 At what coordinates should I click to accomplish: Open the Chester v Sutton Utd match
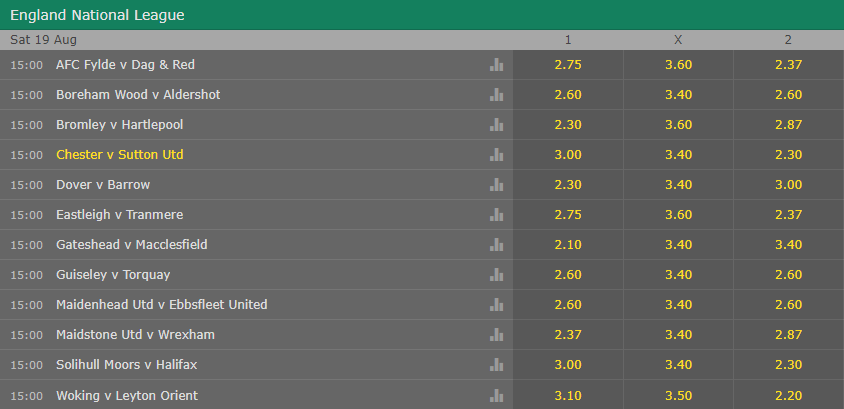click(x=119, y=154)
